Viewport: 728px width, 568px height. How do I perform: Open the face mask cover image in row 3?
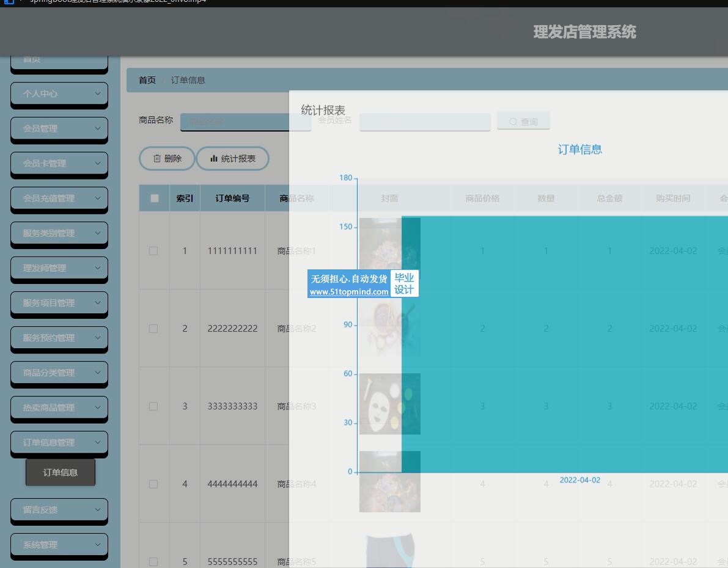click(390, 404)
